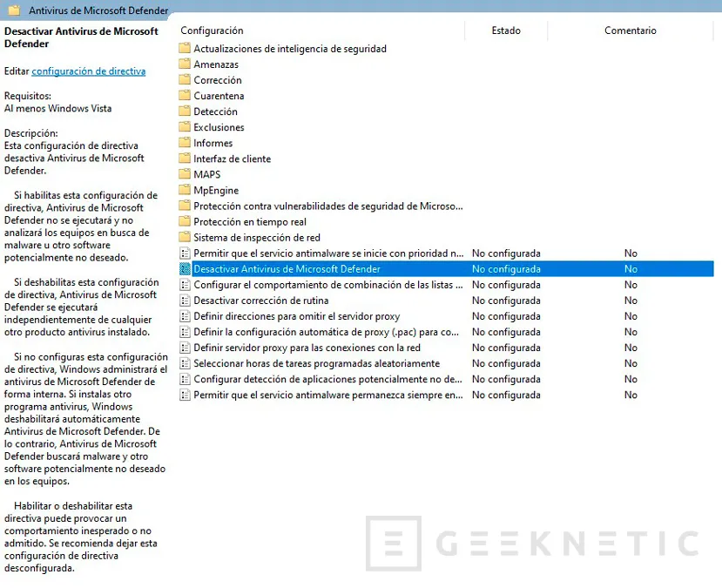722x588 pixels.
Task: Select Definir direcciones para omitir el servidor proxy
Action: (x=296, y=316)
